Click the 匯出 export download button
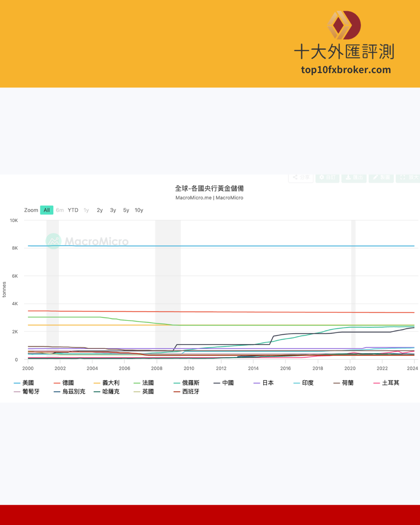420x525 pixels. [354, 177]
